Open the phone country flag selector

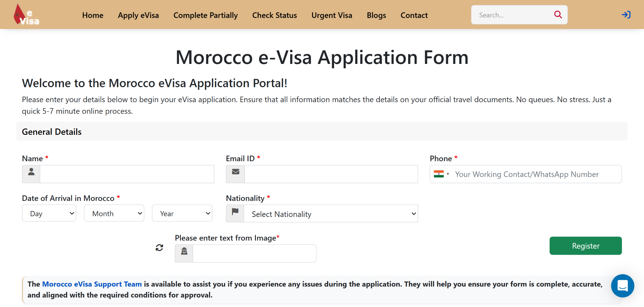(x=441, y=174)
